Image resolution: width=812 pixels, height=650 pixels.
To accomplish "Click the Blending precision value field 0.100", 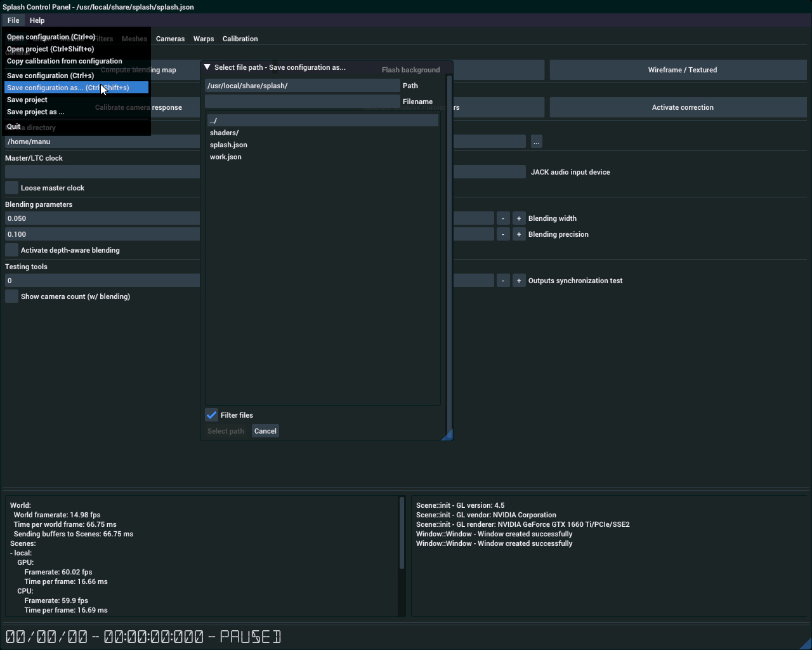I will pos(249,234).
